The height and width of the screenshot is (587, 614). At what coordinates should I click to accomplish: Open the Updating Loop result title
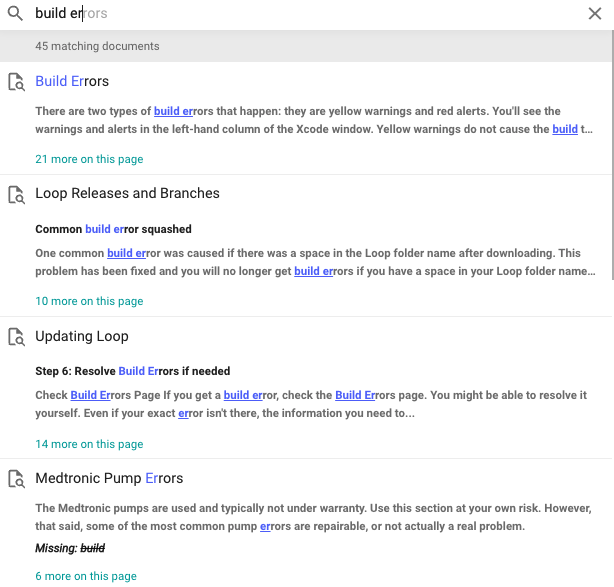click(x=82, y=336)
